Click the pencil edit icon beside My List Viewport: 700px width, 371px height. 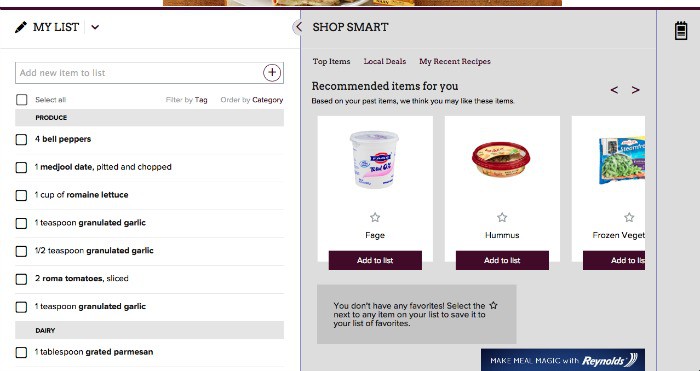click(21, 27)
